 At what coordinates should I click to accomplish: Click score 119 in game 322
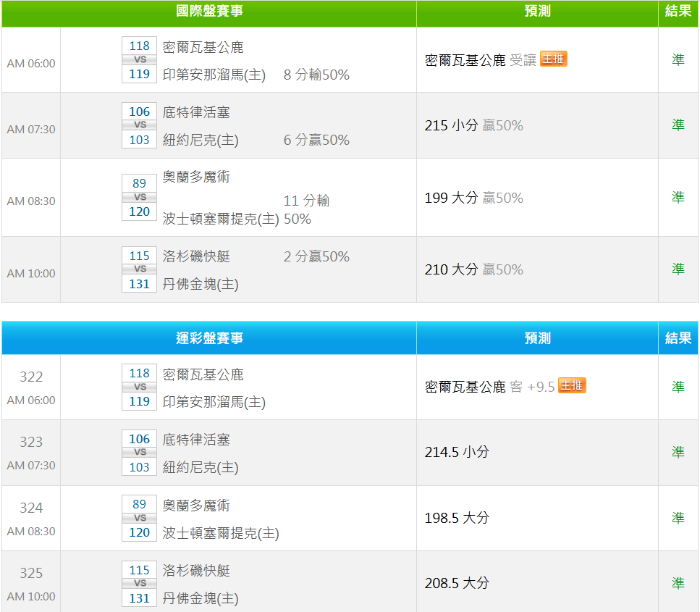coord(139,401)
